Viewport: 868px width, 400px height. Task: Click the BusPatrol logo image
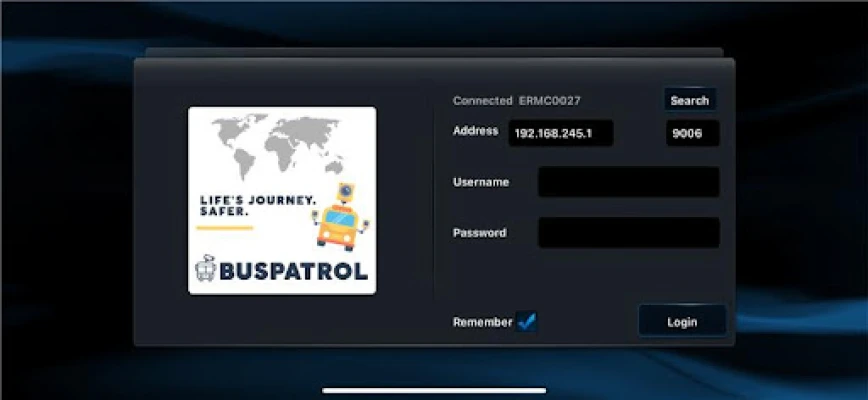point(282,200)
